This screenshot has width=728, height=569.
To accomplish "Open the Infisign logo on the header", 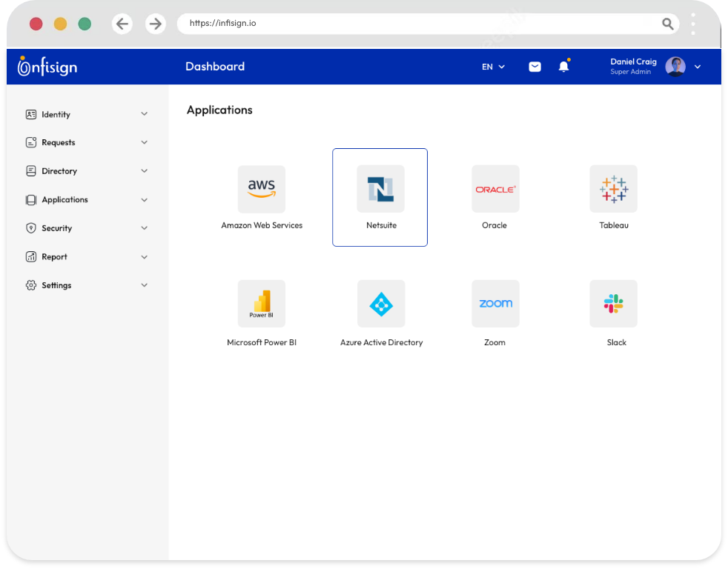I will pos(47,66).
